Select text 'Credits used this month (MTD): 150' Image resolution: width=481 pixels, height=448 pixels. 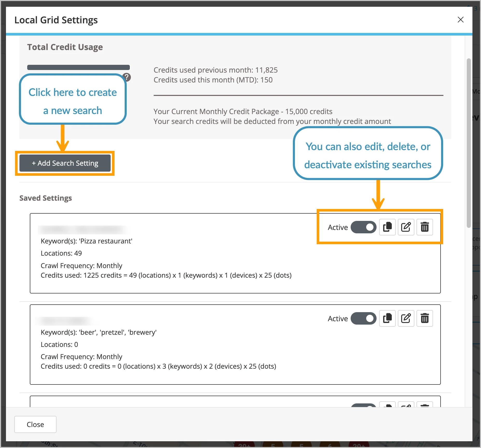point(213,80)
